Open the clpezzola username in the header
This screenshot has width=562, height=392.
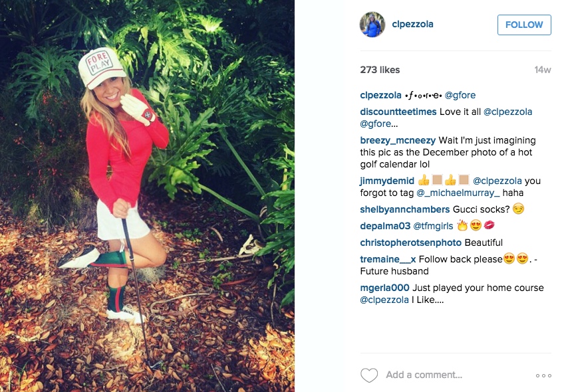point(412,25)
